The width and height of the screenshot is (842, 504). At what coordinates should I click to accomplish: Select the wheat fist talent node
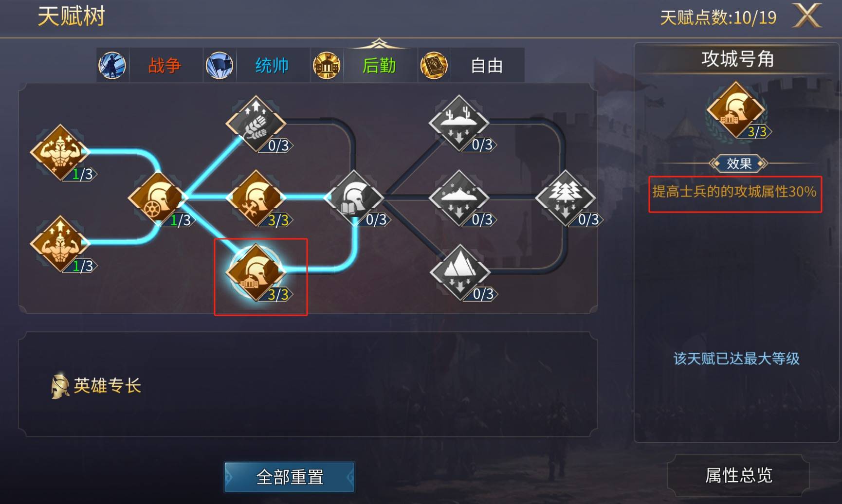(x=256, y=124)
